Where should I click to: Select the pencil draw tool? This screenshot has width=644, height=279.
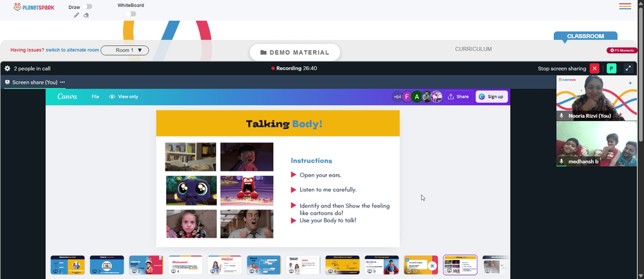pos(77,15)
